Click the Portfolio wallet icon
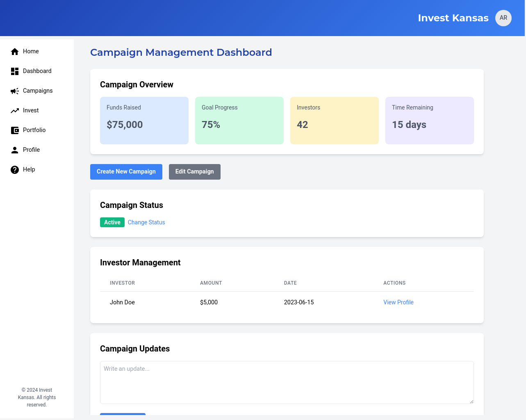526x420 pixels. pos(15,130)
